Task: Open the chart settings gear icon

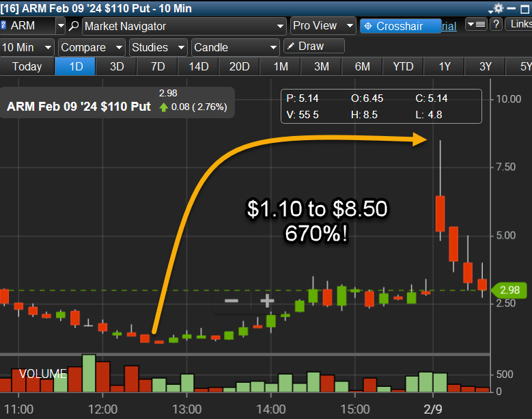Action: click(499, 8)
